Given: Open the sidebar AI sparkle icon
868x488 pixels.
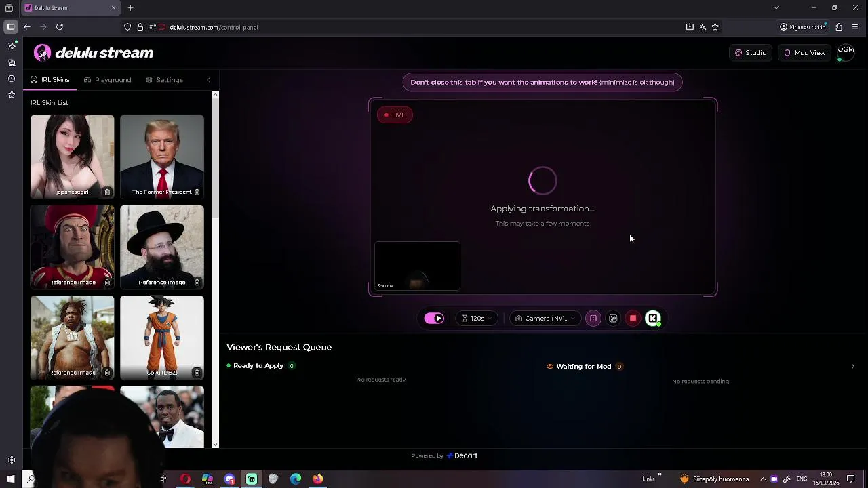Looking at the screenshot, I should [12, 46].
